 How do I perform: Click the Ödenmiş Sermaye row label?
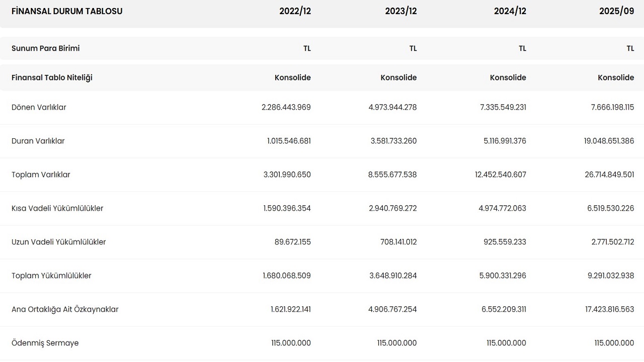click(x=45, y=343)
